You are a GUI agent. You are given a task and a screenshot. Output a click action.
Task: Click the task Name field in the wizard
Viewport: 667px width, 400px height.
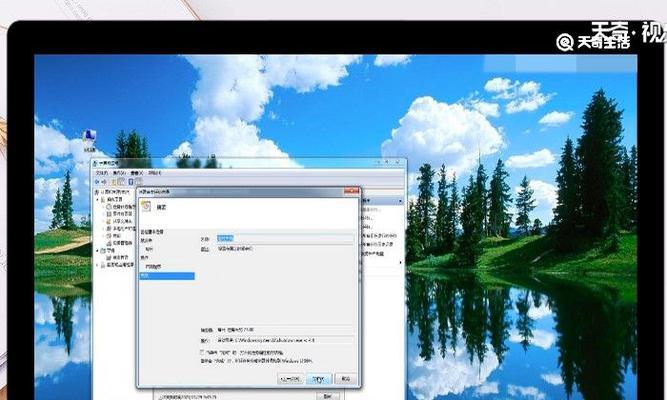click(x=285, y=238)
